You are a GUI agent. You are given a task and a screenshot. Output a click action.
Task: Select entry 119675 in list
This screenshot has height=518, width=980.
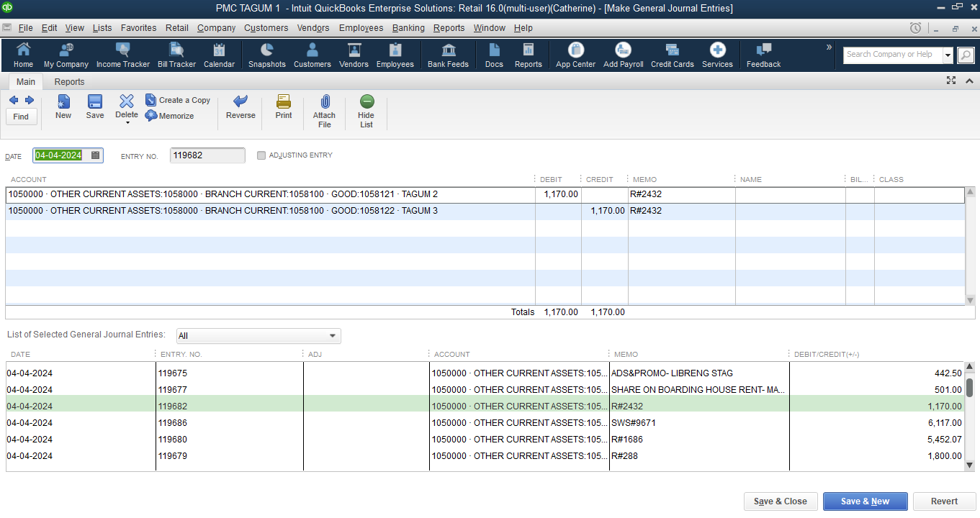point(485,373)
